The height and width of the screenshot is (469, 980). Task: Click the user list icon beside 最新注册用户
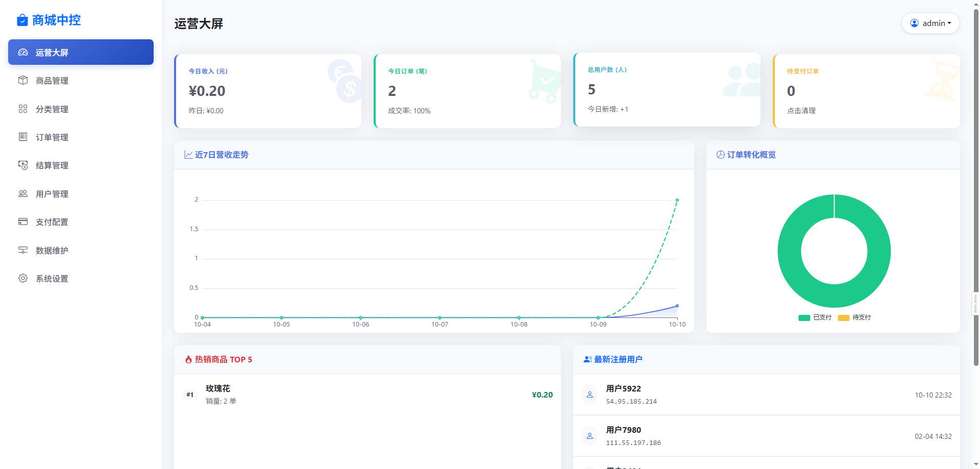click(588, 359)
